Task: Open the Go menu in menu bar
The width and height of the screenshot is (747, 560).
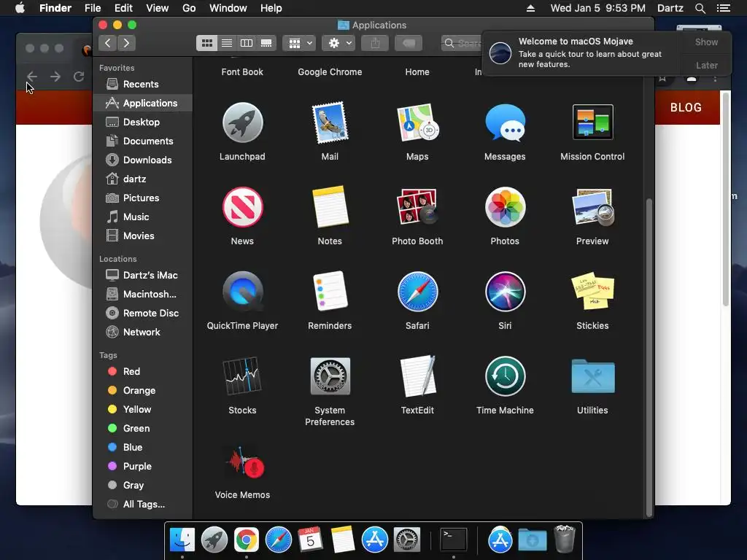Action: click(189, 8)
